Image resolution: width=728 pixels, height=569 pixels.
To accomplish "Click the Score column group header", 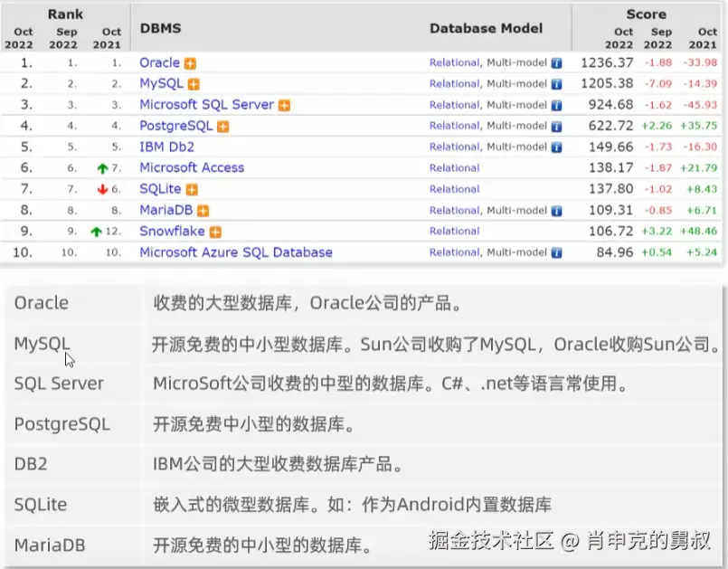I will click(x=646, y=14).
